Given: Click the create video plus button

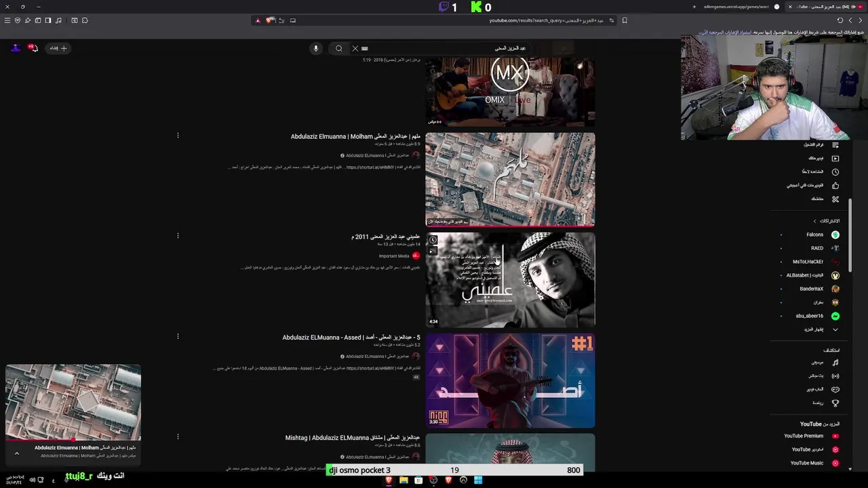Looking at the screenshot, I should [58, 47].
